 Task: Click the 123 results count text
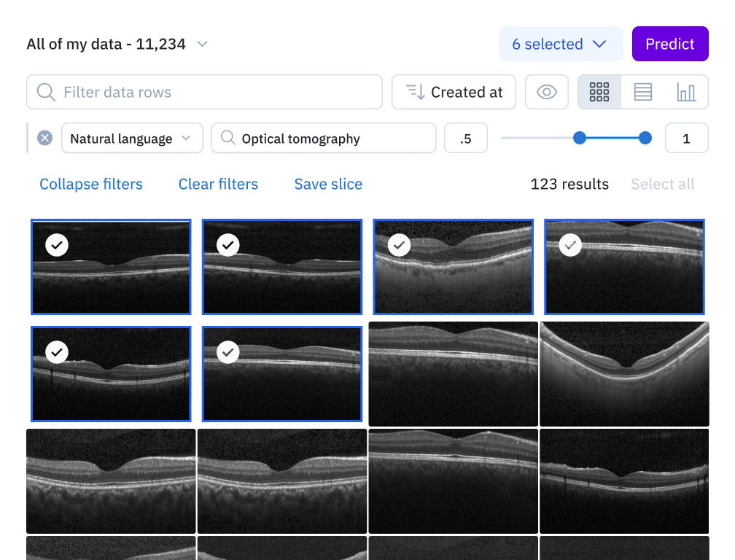tap(569, 184)
